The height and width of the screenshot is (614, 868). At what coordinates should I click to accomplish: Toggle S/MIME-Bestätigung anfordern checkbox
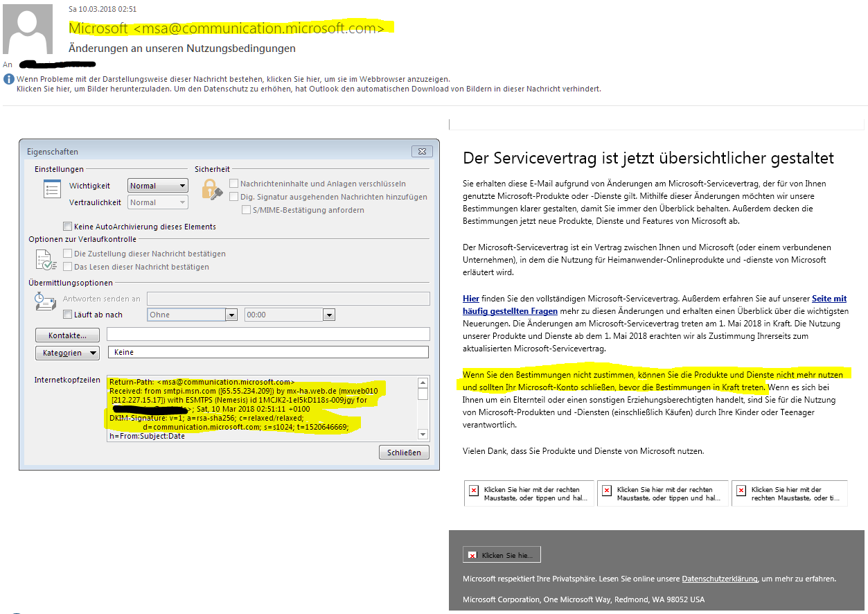[x=246, y=210]
